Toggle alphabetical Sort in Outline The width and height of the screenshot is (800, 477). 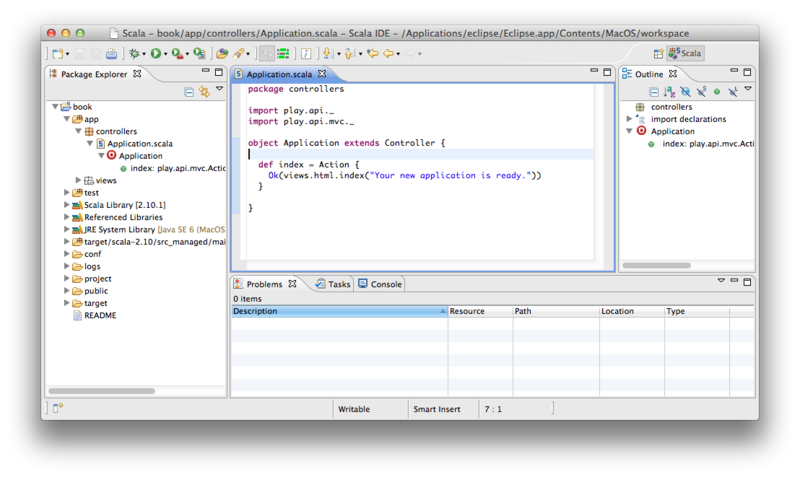(x=669, y=92)
